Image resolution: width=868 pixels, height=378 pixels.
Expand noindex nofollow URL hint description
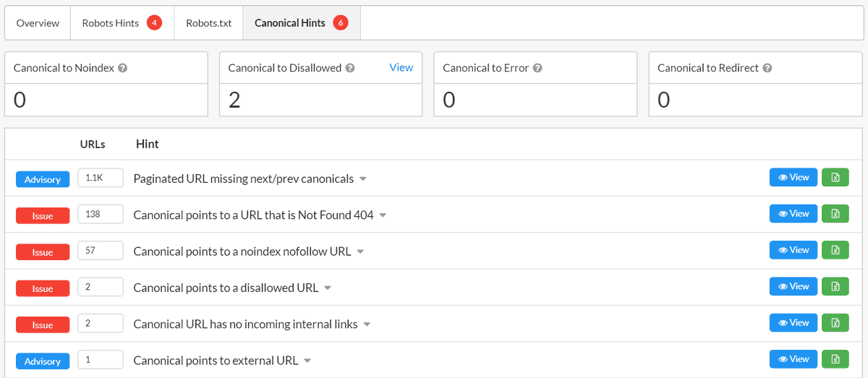[360, 252]
